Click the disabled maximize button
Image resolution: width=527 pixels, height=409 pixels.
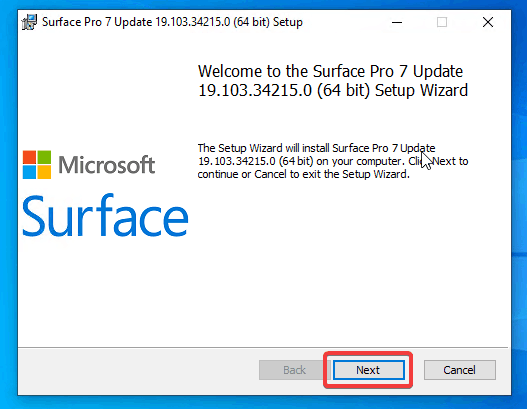(442, 23)
